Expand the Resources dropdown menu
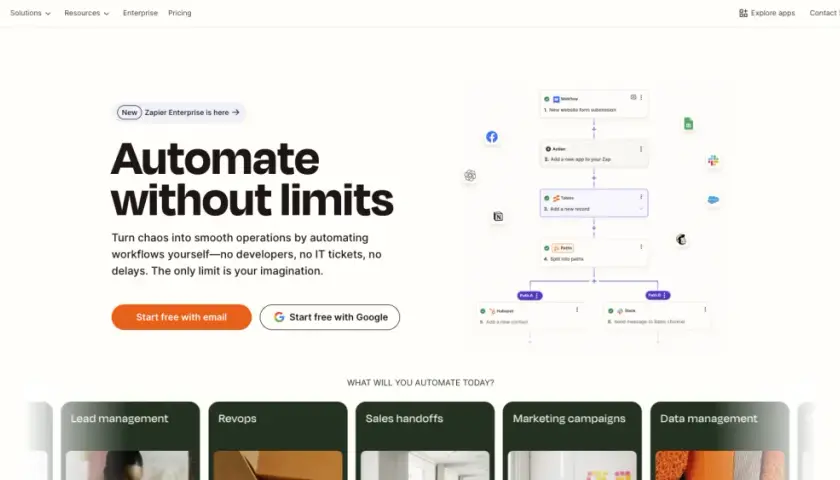 point(87,13)
